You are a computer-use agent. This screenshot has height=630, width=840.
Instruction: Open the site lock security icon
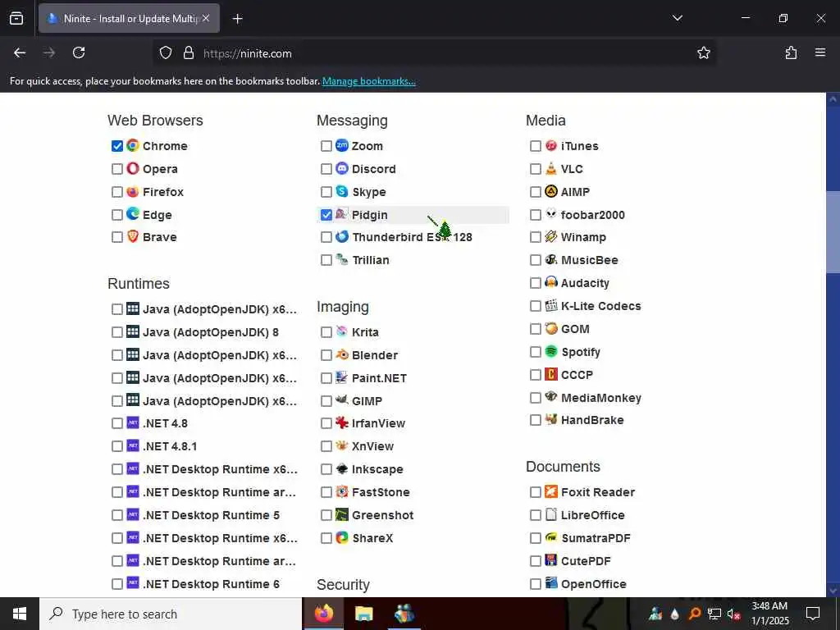tap(188, 52)
